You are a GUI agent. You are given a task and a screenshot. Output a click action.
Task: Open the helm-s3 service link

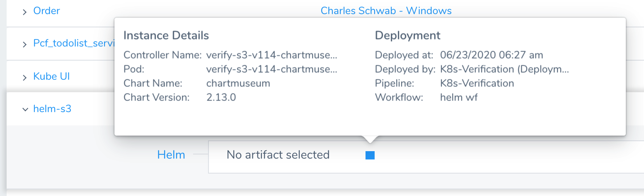click(x=52, y=109)
